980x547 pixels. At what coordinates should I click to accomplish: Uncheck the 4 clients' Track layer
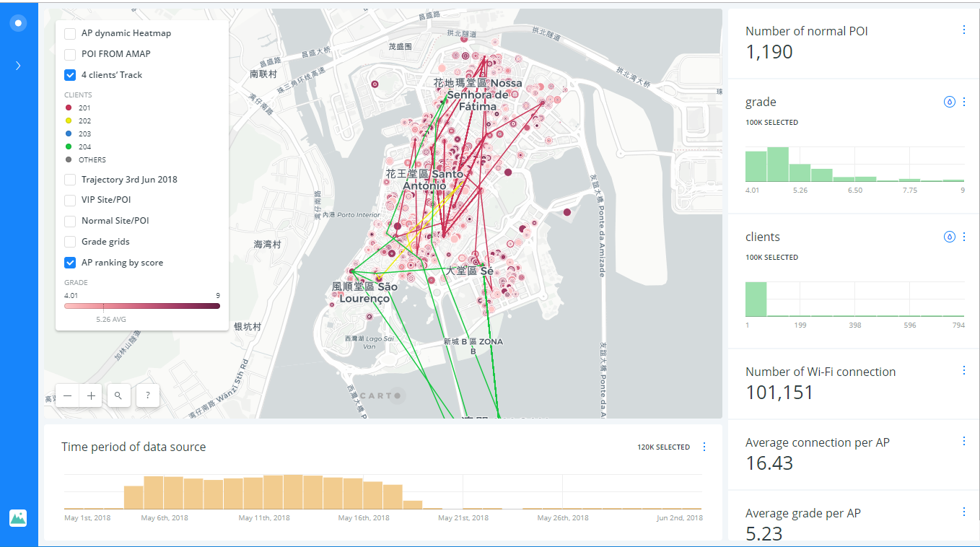point(70,74)
